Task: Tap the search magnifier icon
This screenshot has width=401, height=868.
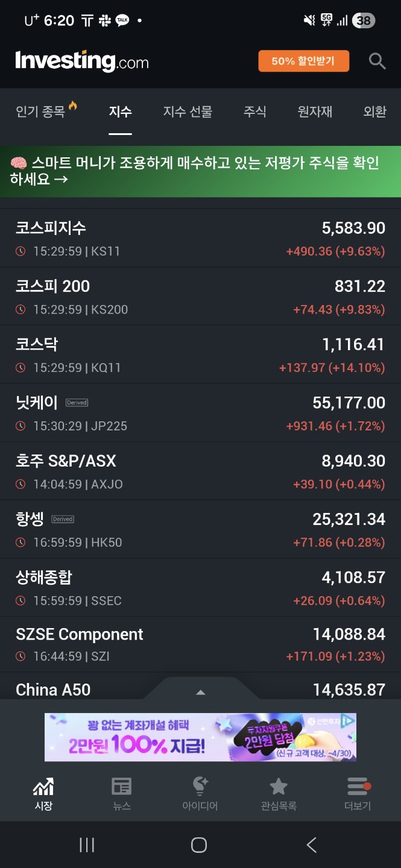Action: click(x=377, y=61)
